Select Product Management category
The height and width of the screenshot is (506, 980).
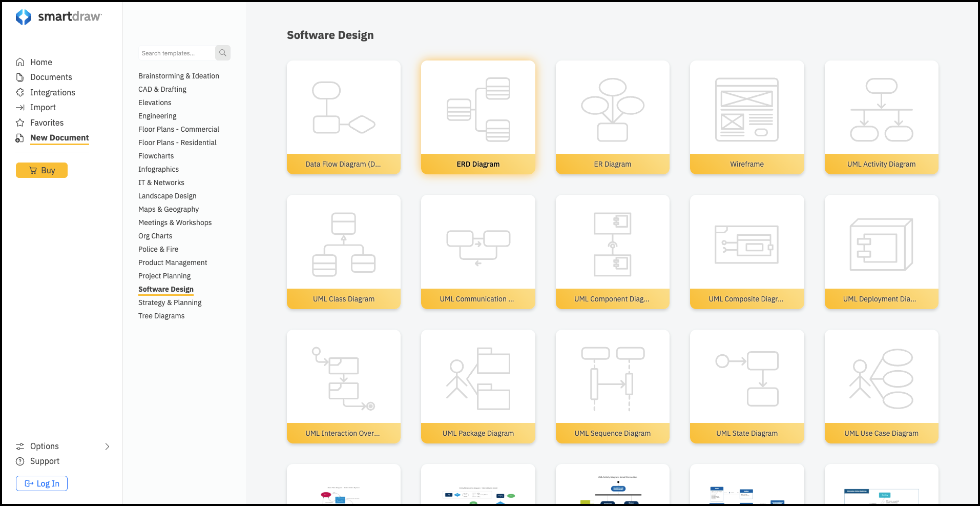[x=173, y=262]
